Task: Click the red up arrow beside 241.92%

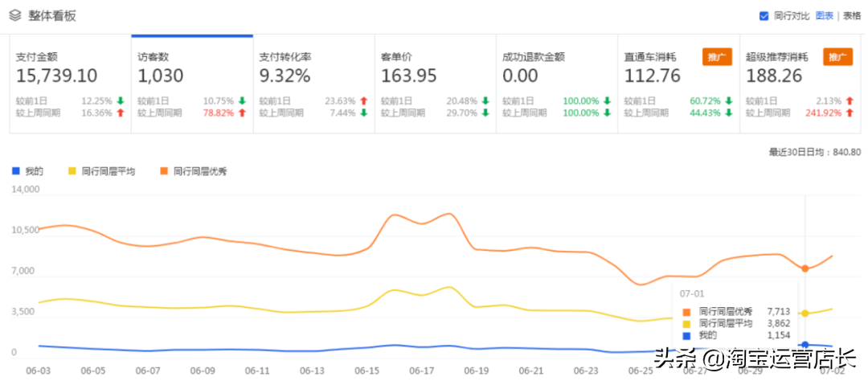Action: pyautogui.click(x=849, y=113)
